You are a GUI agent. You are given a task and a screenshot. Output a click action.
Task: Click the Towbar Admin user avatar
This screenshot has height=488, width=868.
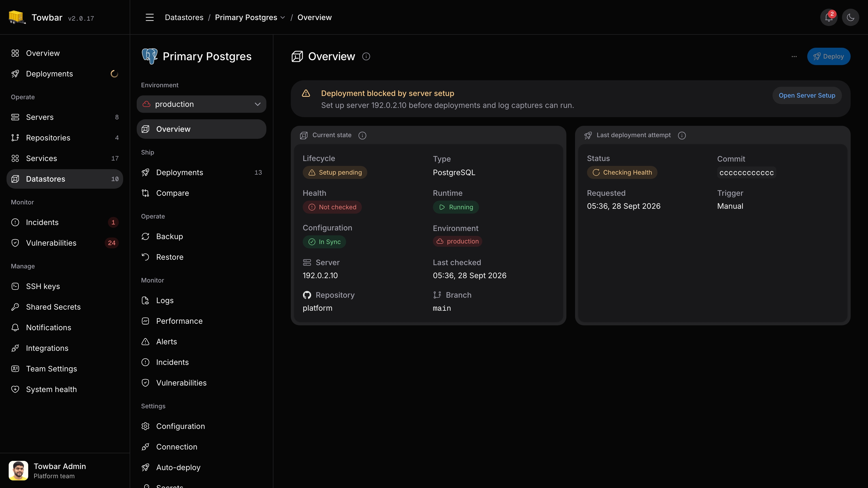pos(18,470)
